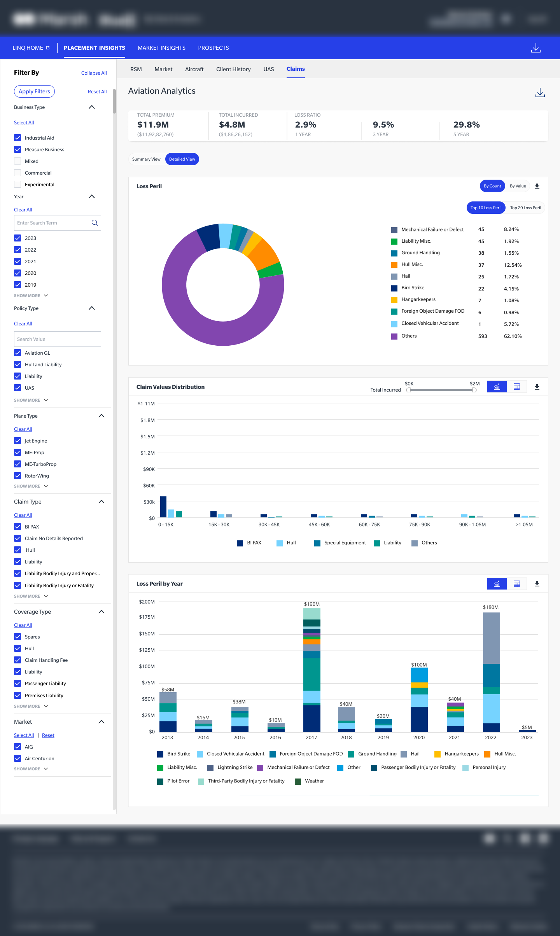The image size is (560, 936).
Task: Download the Loss Peril by Year chart
Action: click(537, 584)
